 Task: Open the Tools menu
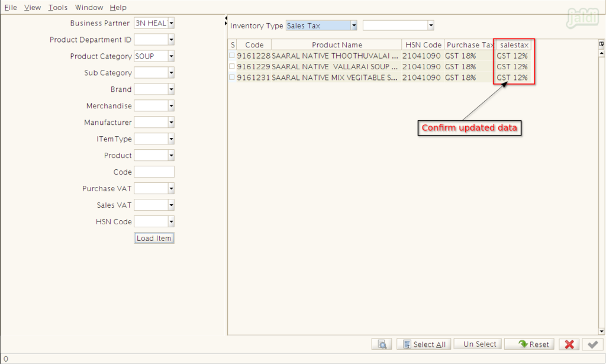coord(57,7)
